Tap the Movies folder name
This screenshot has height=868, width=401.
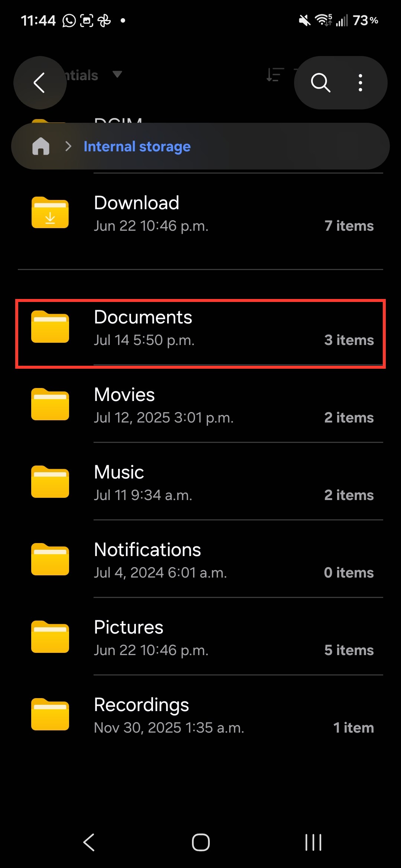coord(124,395)
